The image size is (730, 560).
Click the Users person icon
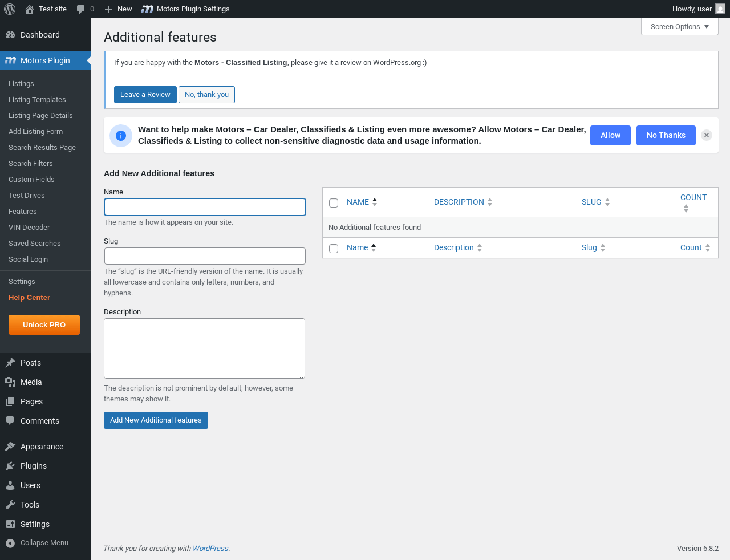(10, 485)
